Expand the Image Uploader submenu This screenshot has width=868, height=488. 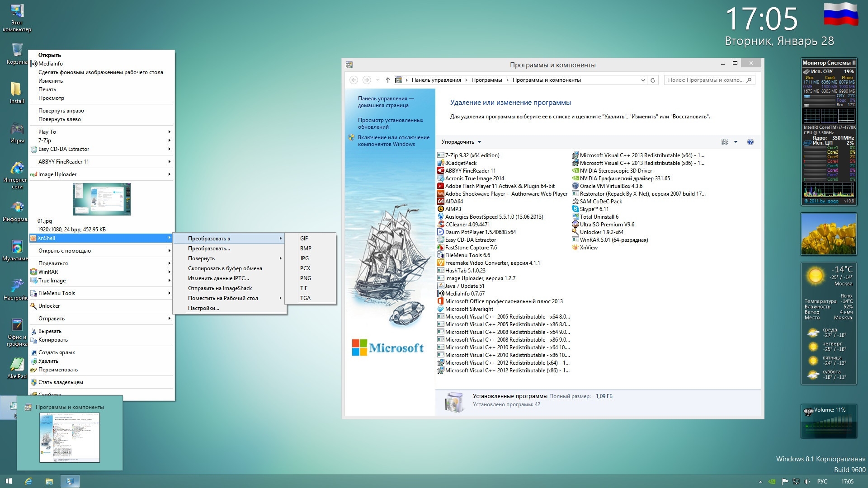click(x=102, y=174)
